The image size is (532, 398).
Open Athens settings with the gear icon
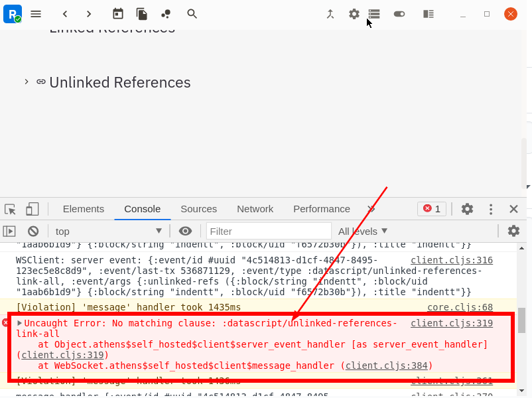click(354, 13)
